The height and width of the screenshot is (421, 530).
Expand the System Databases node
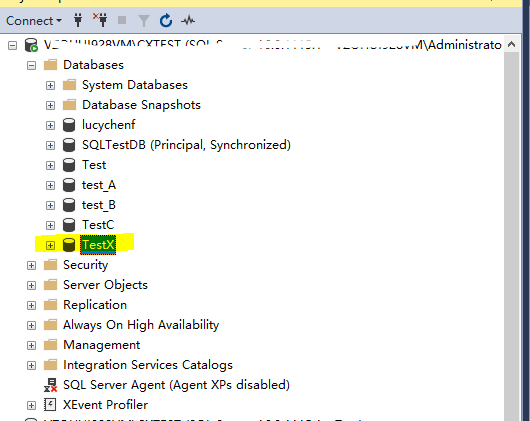click(x=50, y=85)
